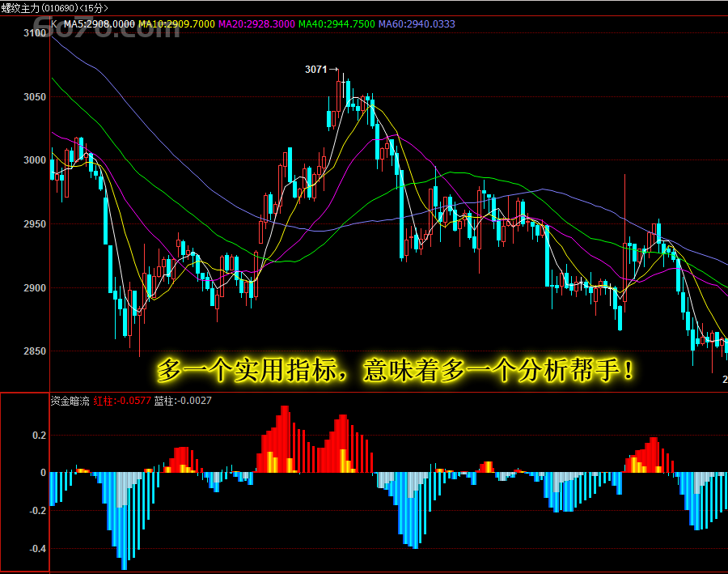The width and height of the screenshot is (728, 574).
Task: Click the K label before MA5
Action: (x=54, y=24)
